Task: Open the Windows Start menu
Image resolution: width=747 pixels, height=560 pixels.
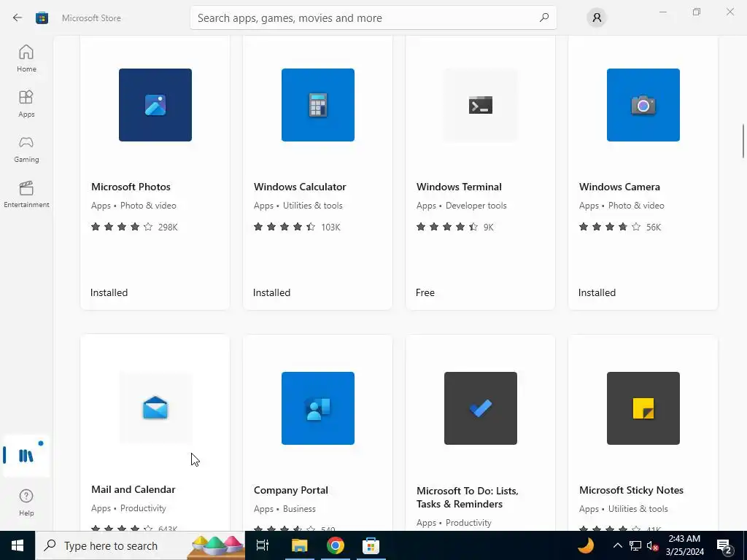Action: click(x=18, y=545)
